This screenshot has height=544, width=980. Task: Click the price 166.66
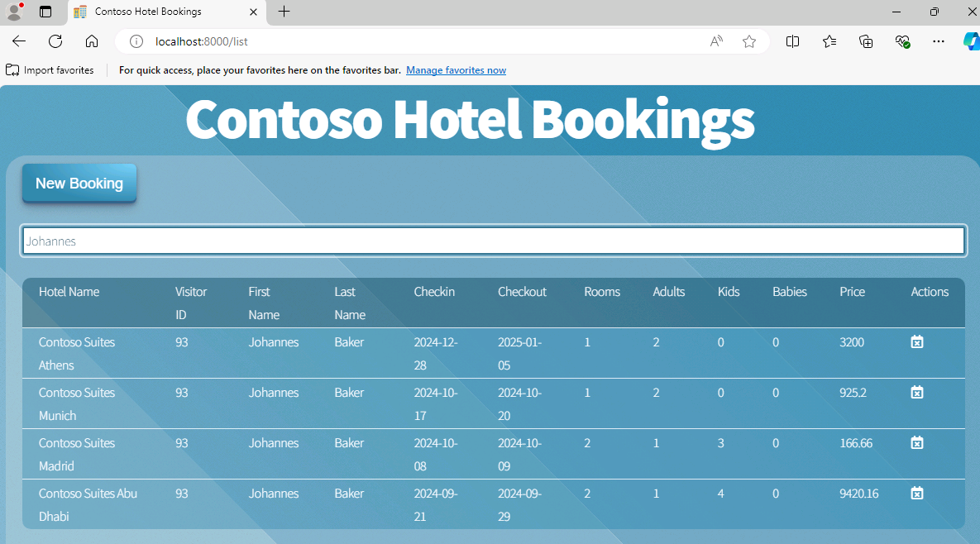tap(856, 443)
